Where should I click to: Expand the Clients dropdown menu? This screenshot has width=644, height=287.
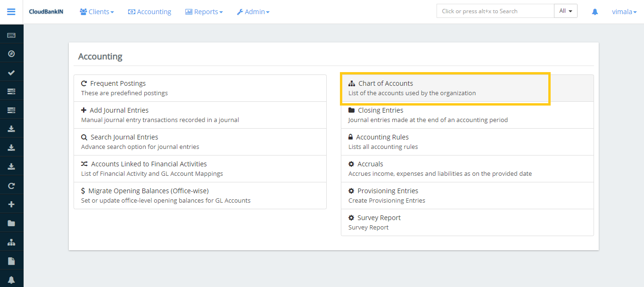97,11
